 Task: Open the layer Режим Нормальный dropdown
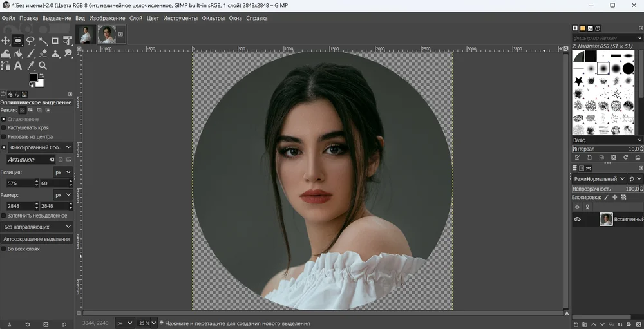point(599,179)
